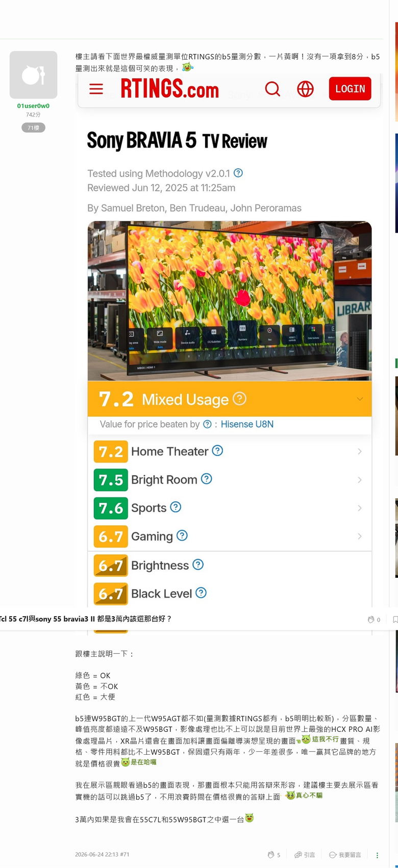Click the 7.2 Home Theater score badge
Image resolution: width=398 pixels, height=868 pixels.
pos(111,452)
